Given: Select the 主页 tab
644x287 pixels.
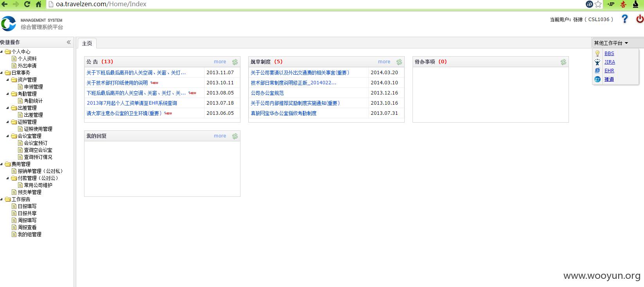Looking at the screenshot, I should [x=87, y=43].
